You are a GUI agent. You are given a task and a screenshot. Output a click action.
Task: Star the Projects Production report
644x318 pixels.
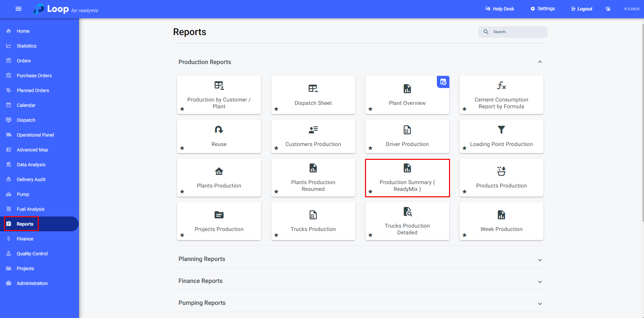tap(182, 235)
